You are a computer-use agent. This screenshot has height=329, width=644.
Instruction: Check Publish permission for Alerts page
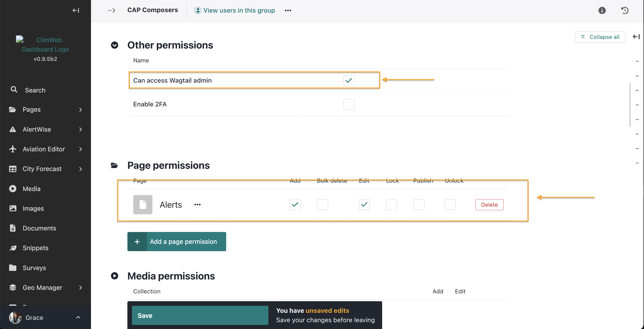(x=419, y=205)
